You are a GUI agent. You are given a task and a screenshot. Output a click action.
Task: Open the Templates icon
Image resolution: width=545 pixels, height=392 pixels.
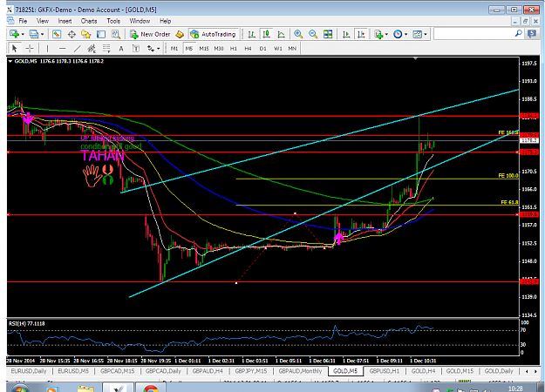tap(417, 34)
